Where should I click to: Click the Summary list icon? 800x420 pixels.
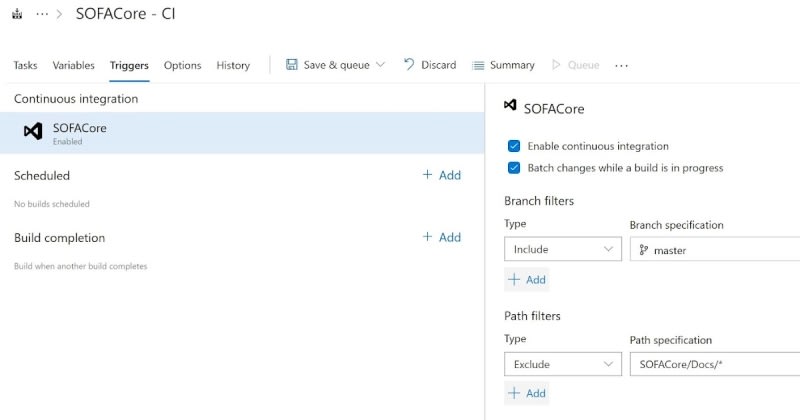478,66
